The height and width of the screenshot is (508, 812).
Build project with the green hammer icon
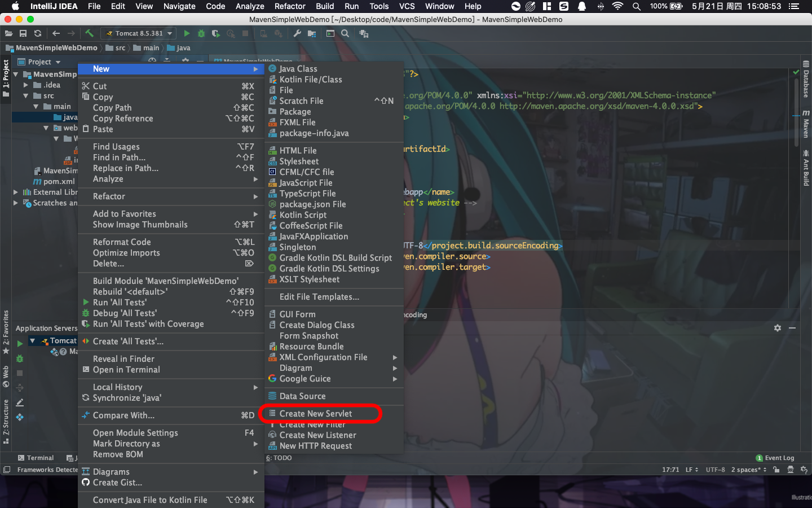(89, 33)
